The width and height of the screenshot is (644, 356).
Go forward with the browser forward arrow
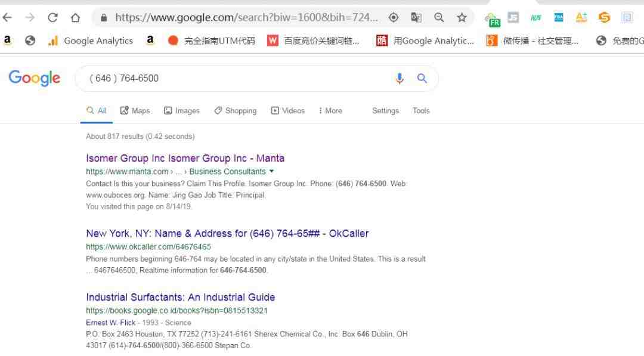point(30,17)
